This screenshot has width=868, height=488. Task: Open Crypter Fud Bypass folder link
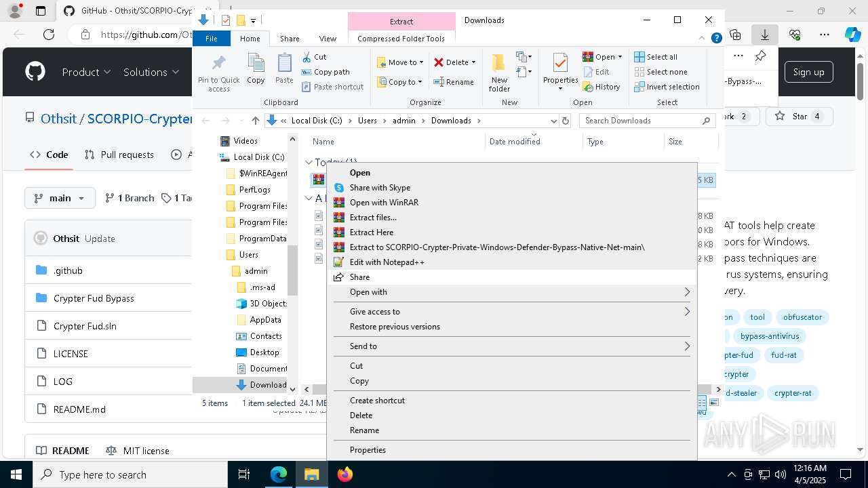tap(94, 298)
